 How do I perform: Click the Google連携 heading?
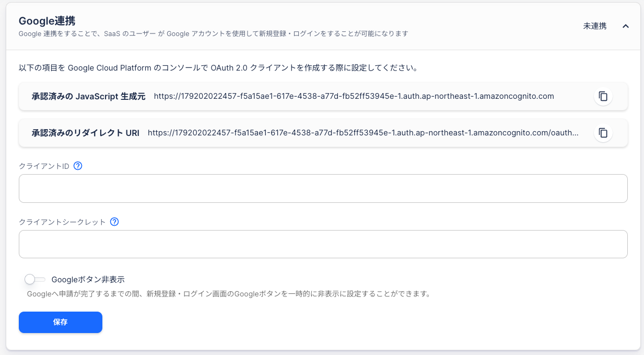pos(47,21)
